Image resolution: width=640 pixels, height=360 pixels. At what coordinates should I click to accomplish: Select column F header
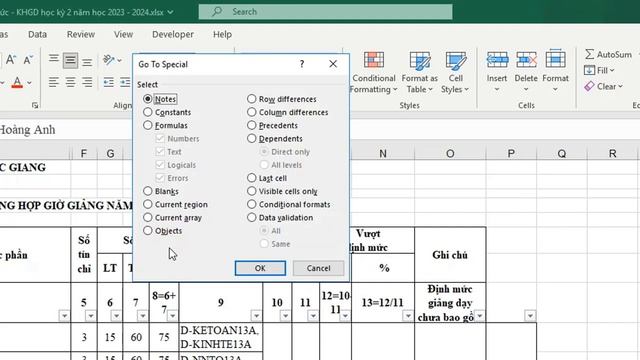point(84,153)
